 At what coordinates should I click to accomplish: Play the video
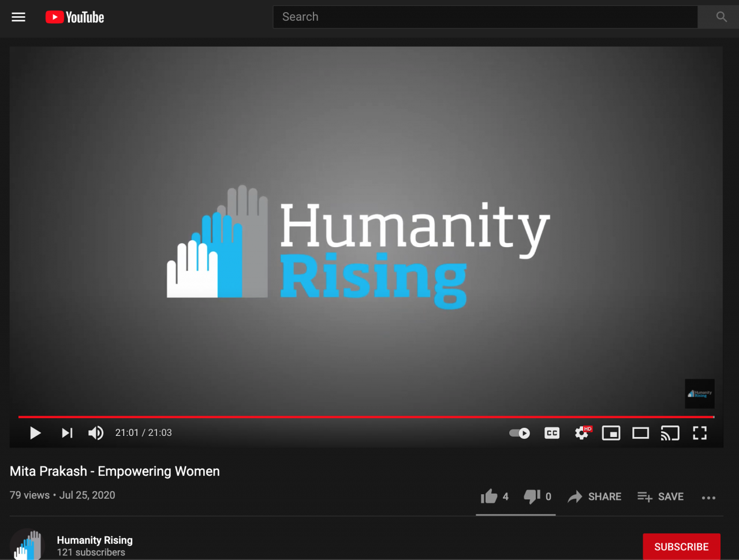click(35, 433)
